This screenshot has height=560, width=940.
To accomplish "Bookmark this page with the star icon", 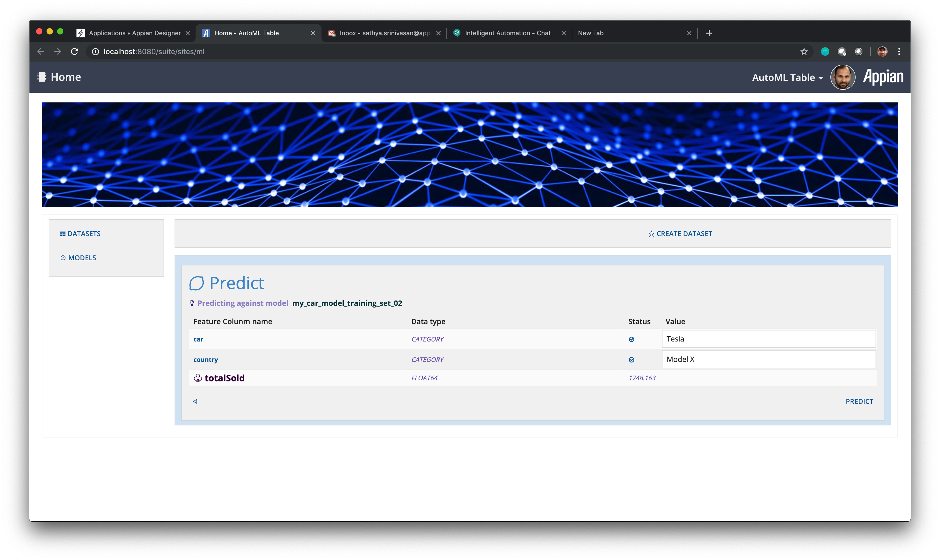I will tap(804, 51).
